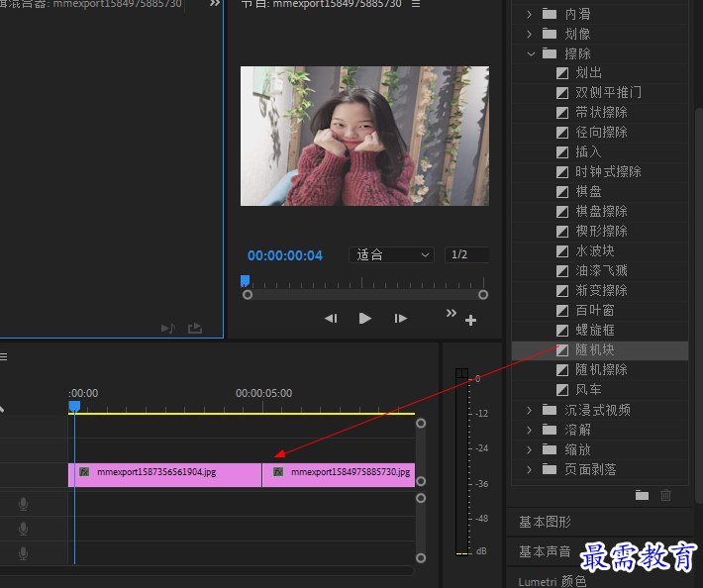Click the 水波块 transition icon

(x=562, y=251)
